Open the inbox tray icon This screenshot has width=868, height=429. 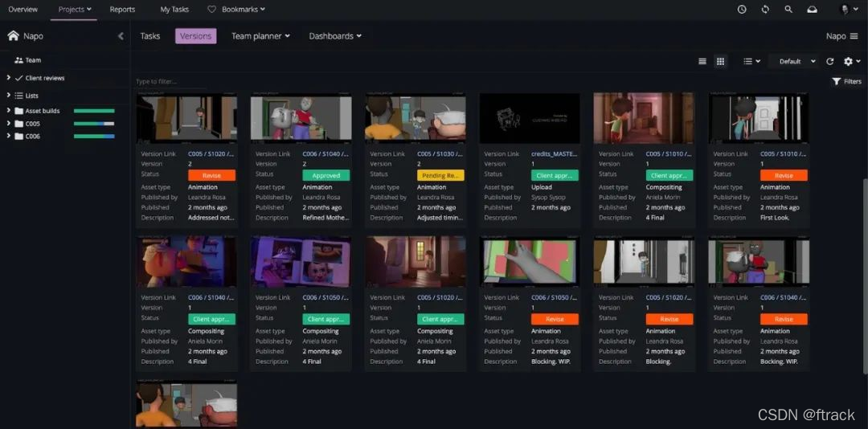click(x=812, y=10)
